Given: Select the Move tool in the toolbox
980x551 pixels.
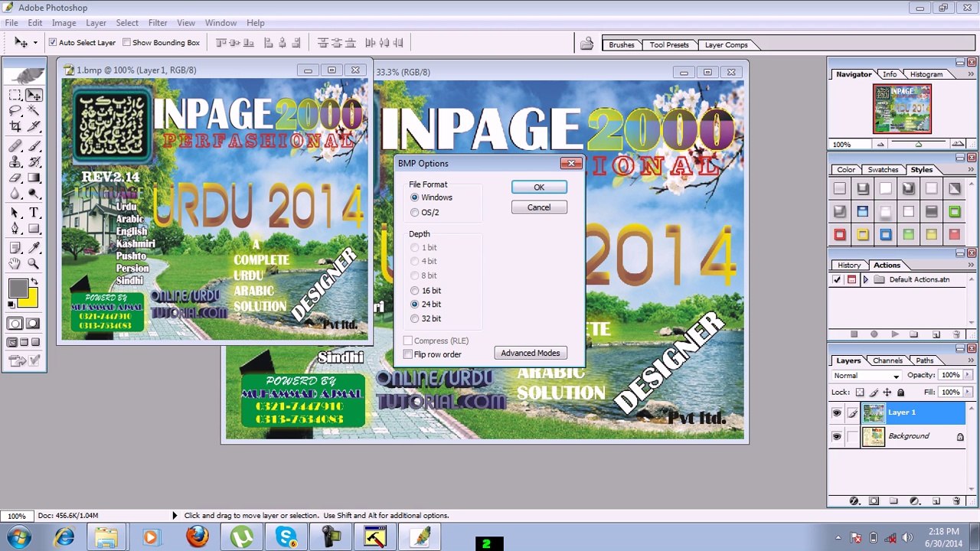Looking at the screenshot, I should tap(34, 95).
